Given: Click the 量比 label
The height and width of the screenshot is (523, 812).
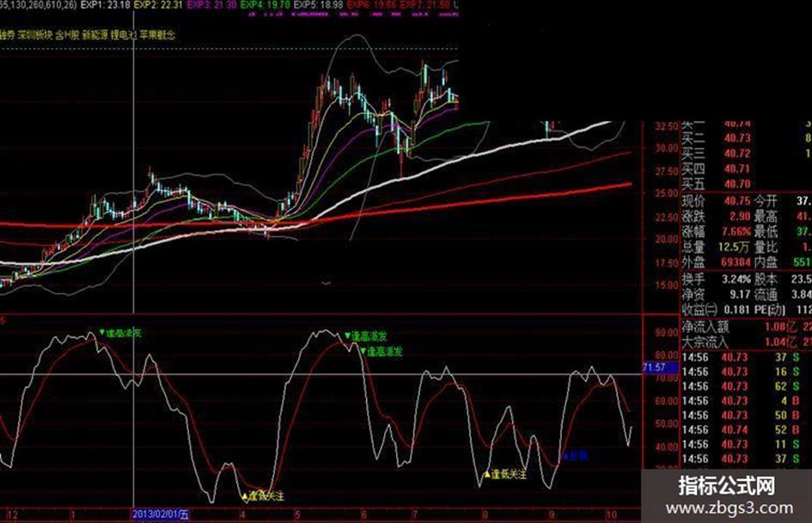Looking at the screenshot, I should point(766,247).
